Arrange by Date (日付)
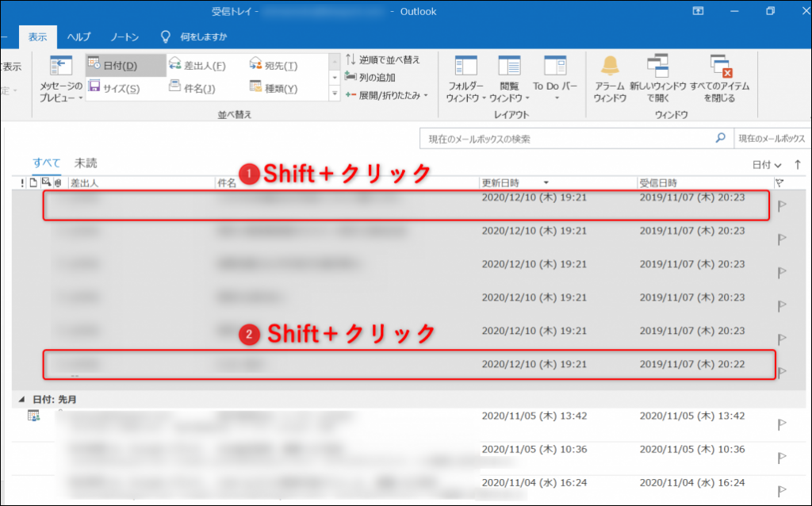The height and width of the screenshot is (506, 812). click(x=126, y=66)
